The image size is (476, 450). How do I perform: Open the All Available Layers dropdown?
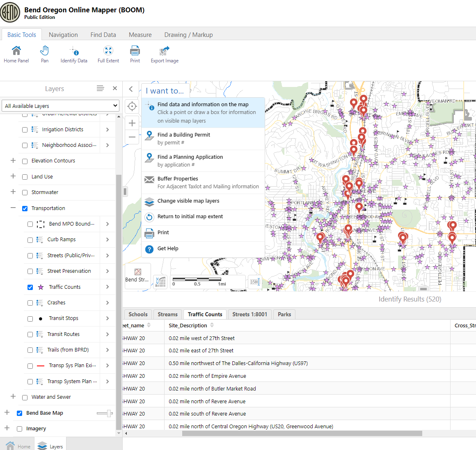coord(60,106)
